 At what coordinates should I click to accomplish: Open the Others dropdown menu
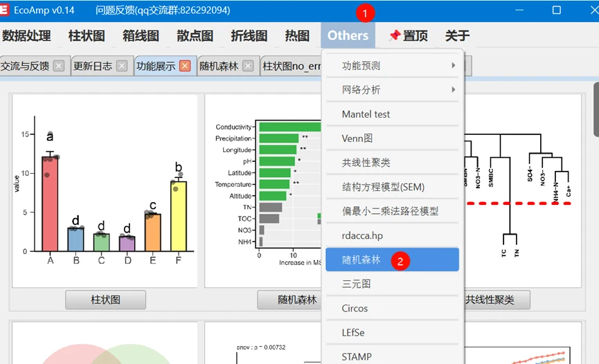[348, 36]
